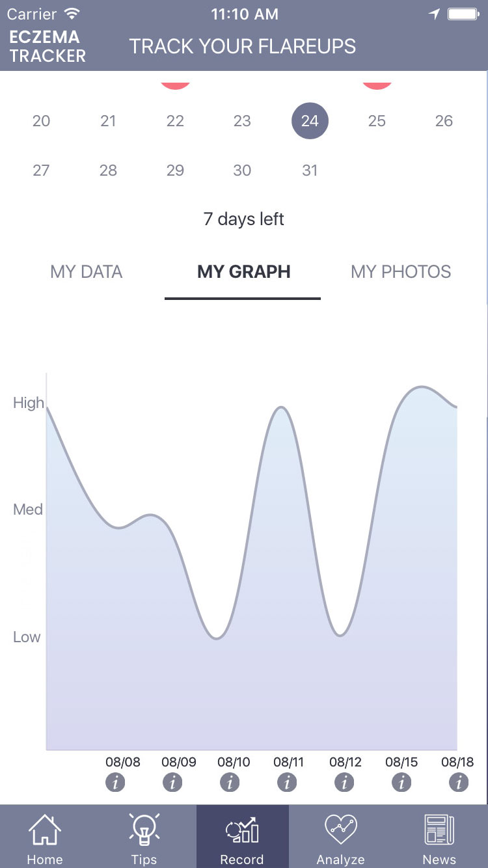Viewport: 488px width, 868px height.
Task: Choose the highlighted day 24
Action: [x=310, y=121]
